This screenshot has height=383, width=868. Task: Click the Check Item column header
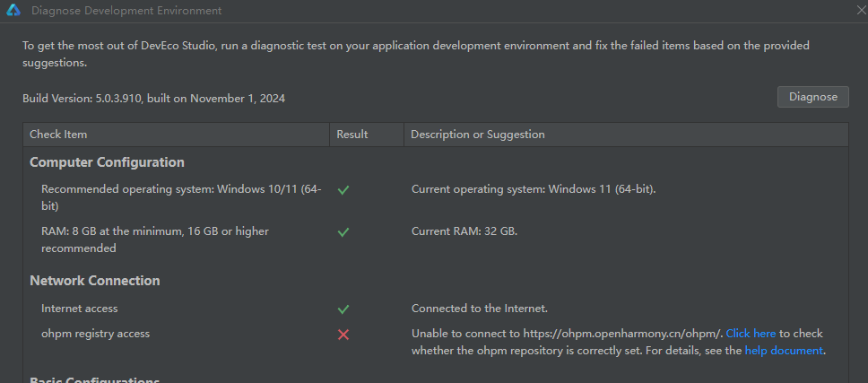click(176, 135)
